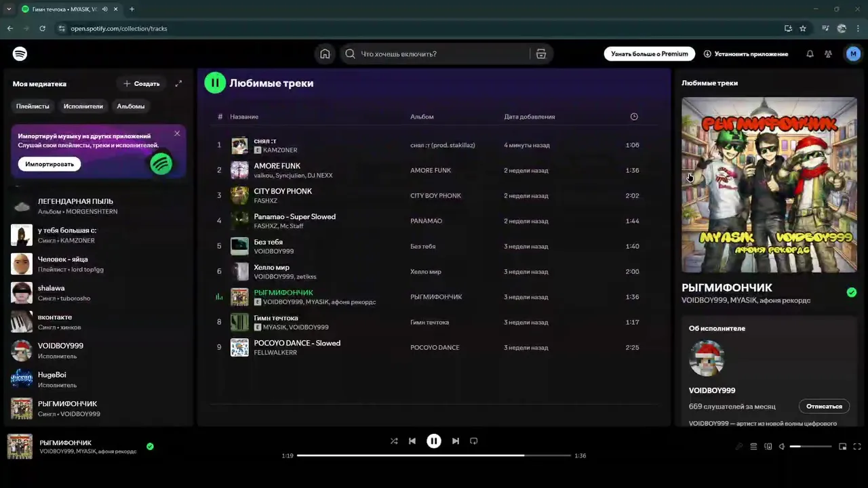The height and width of the screenshot is (488, 868).
Task: Open VOIDBOY999 artist in library
Action: (x=98, y=350)
